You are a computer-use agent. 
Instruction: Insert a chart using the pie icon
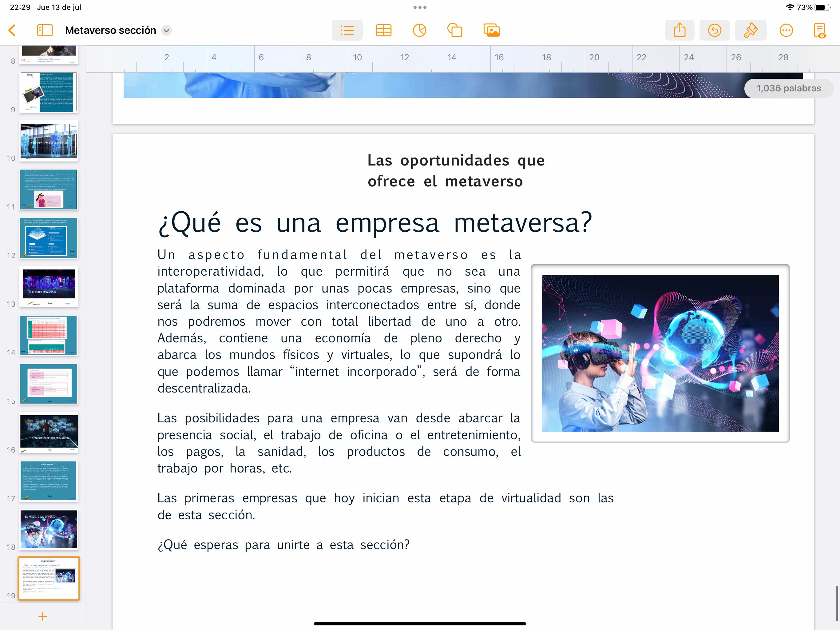point(419,30)
